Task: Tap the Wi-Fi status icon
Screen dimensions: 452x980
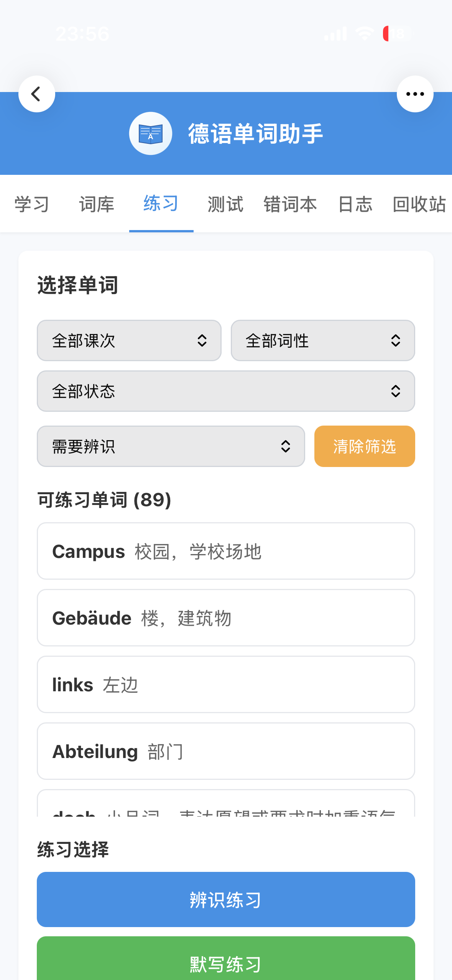Action: (x=364, y=34)
